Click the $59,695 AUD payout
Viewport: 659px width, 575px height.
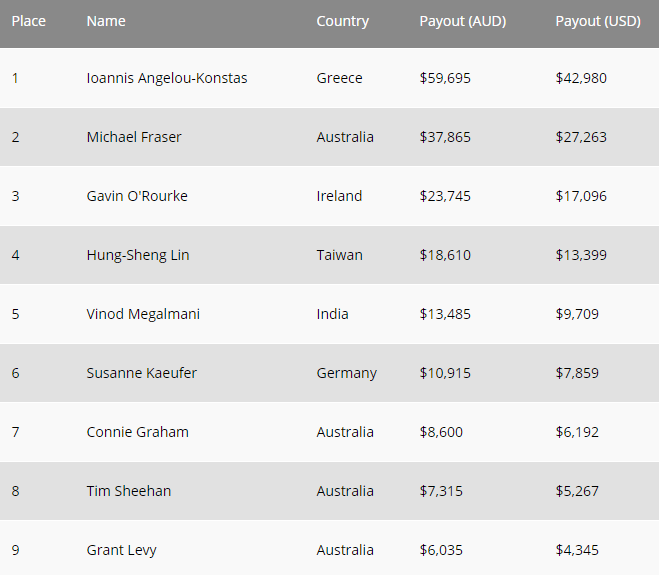tap(445, 78)
